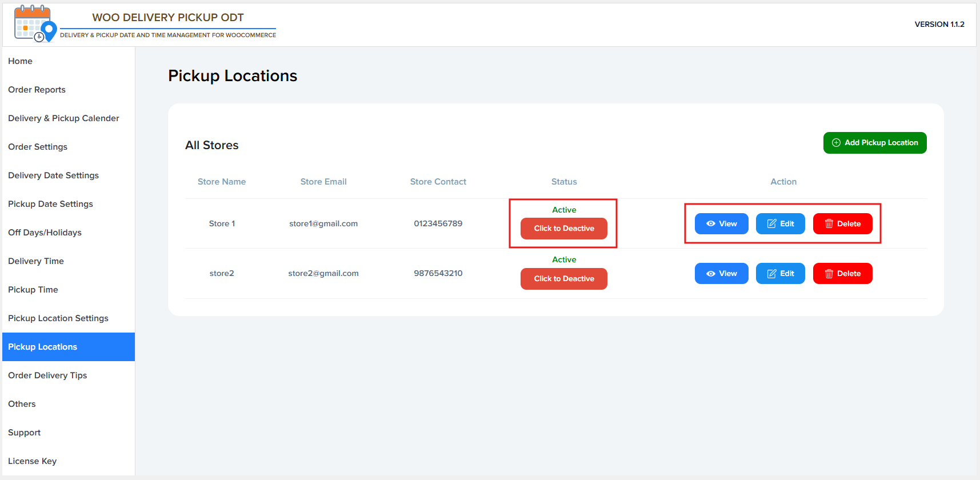980x480 pixels.
Task: Open Delivery Date Settings in sidebar
Action: [53, 175]
